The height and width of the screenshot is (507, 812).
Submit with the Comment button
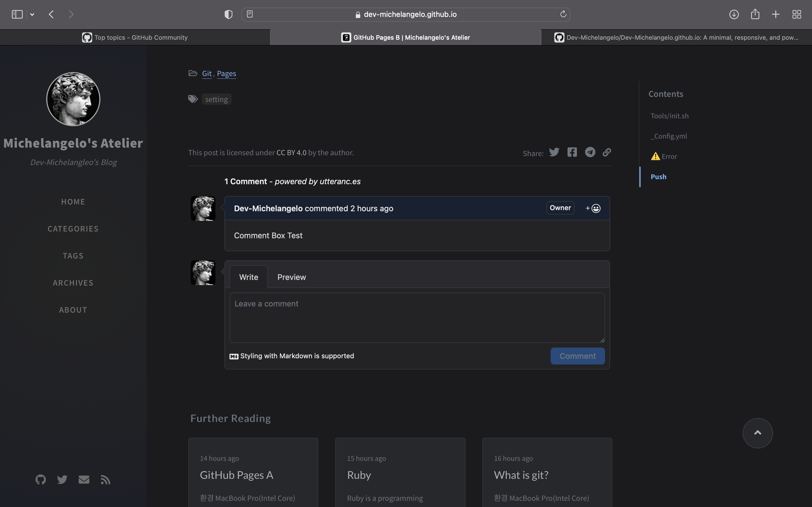(577, 356)
